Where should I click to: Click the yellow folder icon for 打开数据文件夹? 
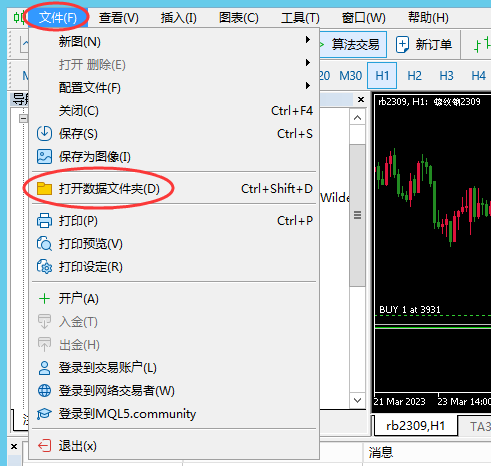click(44, 188)
